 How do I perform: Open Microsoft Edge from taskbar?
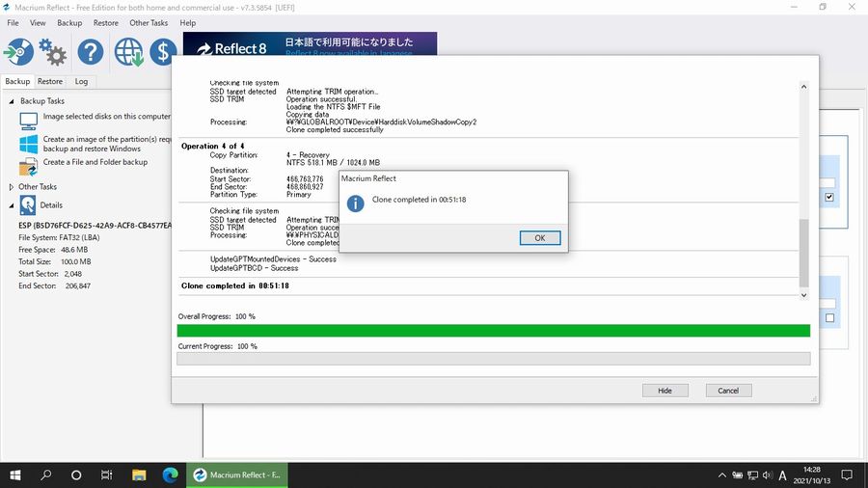170,475
